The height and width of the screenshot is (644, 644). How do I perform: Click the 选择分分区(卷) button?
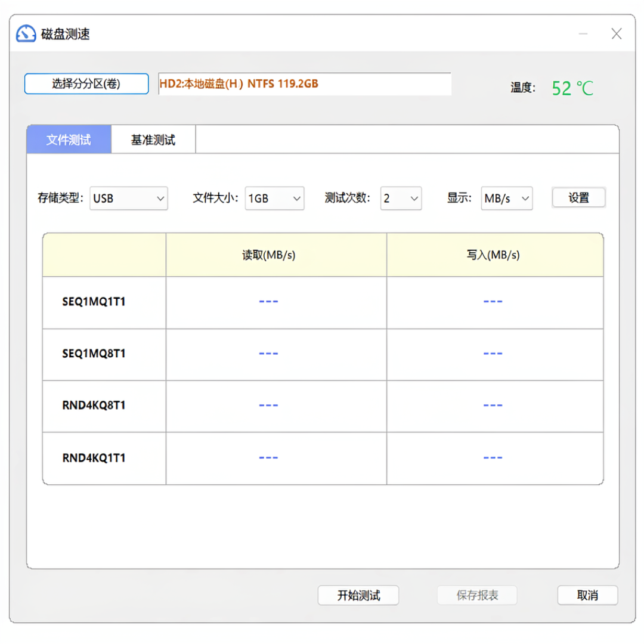click(x=86, y=84)
